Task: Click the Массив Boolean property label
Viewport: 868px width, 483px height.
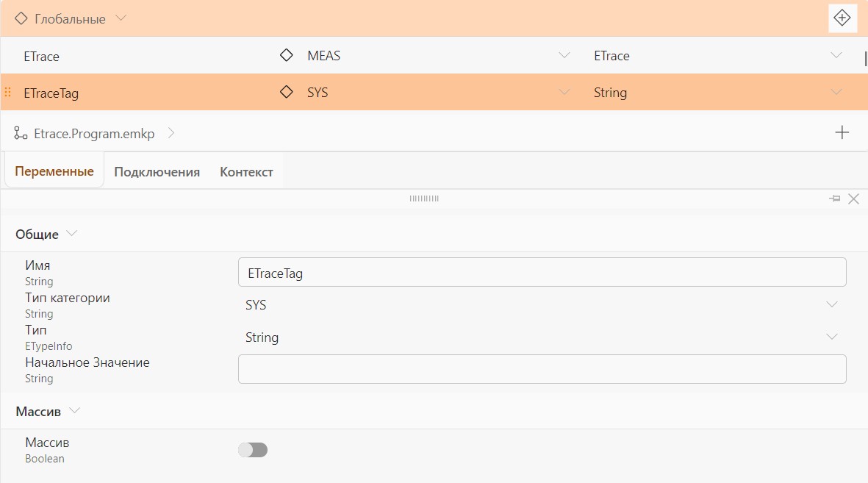Action: click(x=47, y=443)
